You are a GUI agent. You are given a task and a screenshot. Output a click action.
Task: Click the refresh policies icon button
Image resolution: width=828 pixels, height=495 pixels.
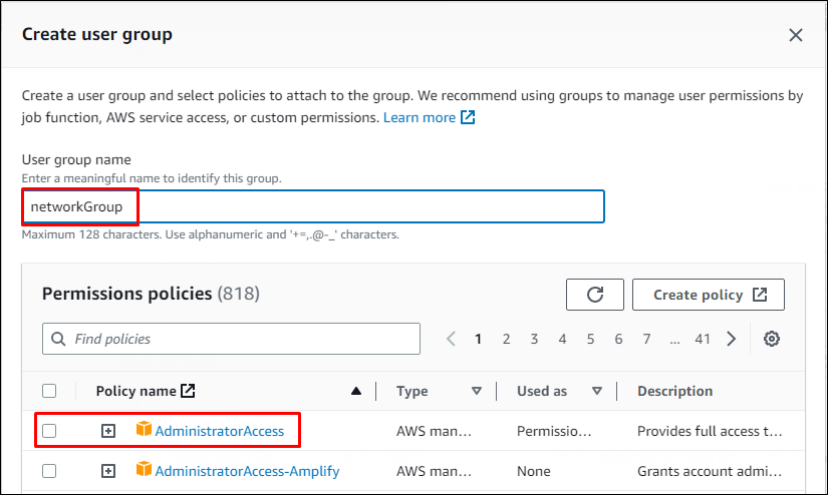[x=595, y=295]
